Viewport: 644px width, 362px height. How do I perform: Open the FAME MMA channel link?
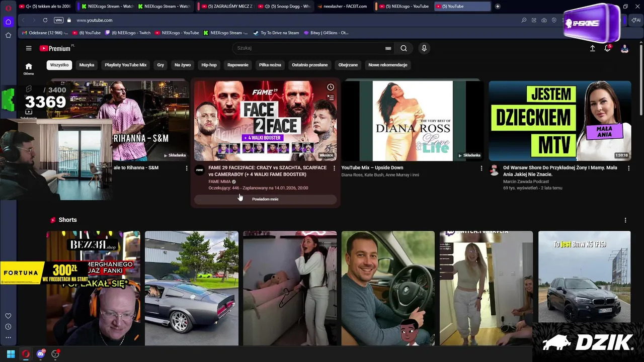(x=219, y=182)
